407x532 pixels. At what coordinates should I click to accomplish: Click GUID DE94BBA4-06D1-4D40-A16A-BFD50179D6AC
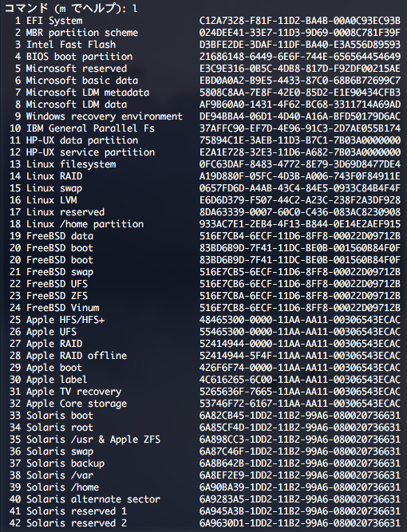point(300,116)
